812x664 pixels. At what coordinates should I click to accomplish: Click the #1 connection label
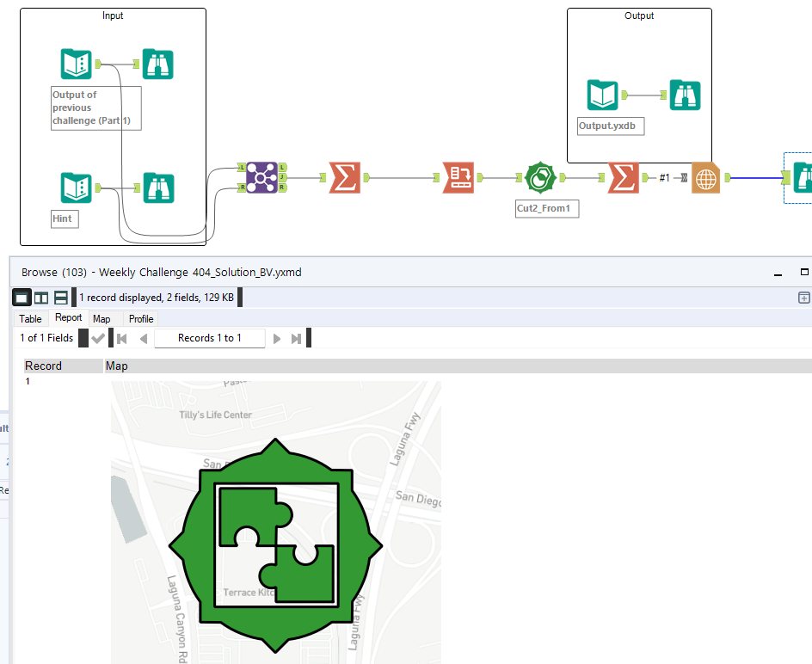click(664, 178)
